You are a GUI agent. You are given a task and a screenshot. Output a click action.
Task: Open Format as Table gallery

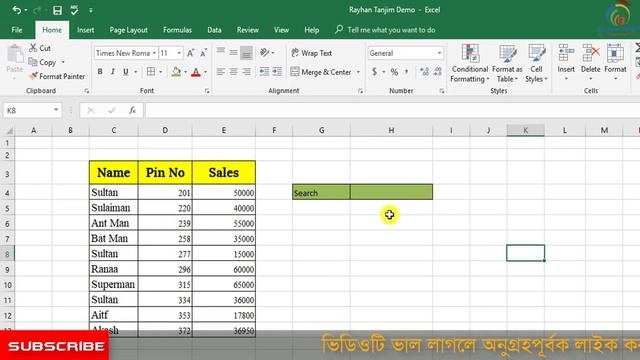(507, 63)
